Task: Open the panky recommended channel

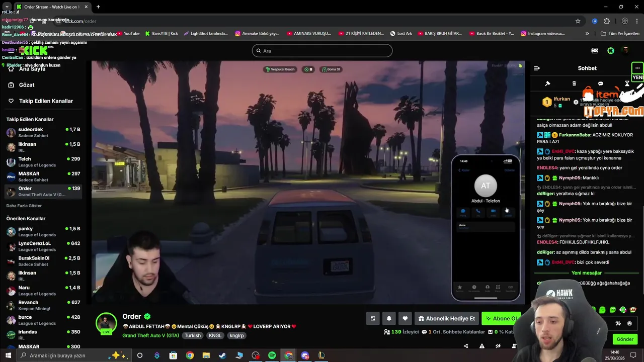Action: point(43,231)
